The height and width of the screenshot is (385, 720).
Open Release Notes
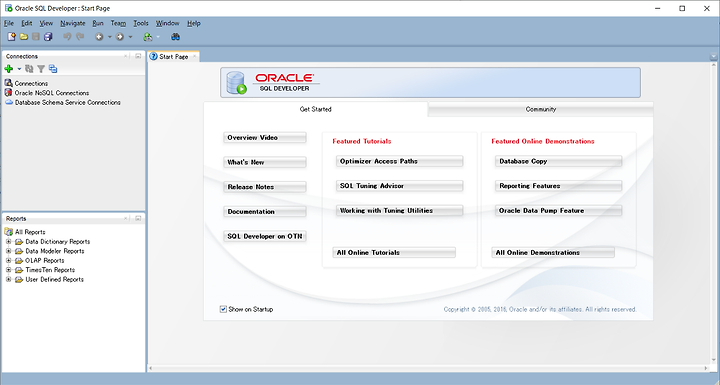click(264, 187)
